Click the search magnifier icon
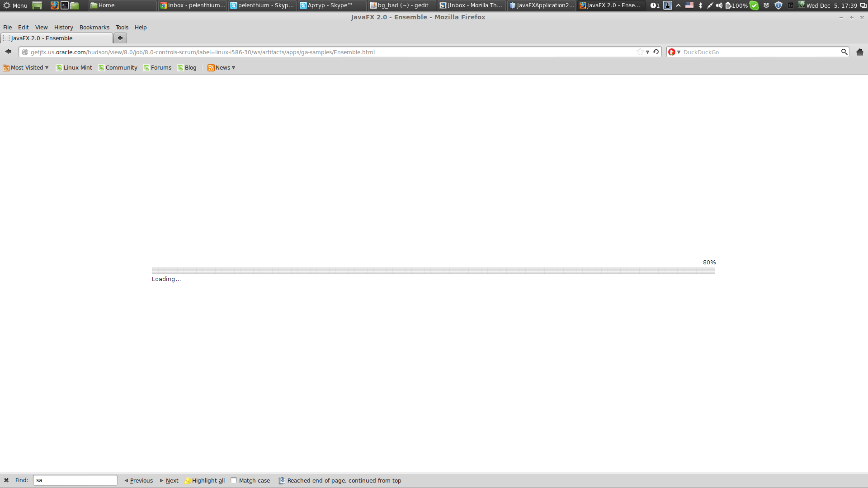 pos(844,52)
